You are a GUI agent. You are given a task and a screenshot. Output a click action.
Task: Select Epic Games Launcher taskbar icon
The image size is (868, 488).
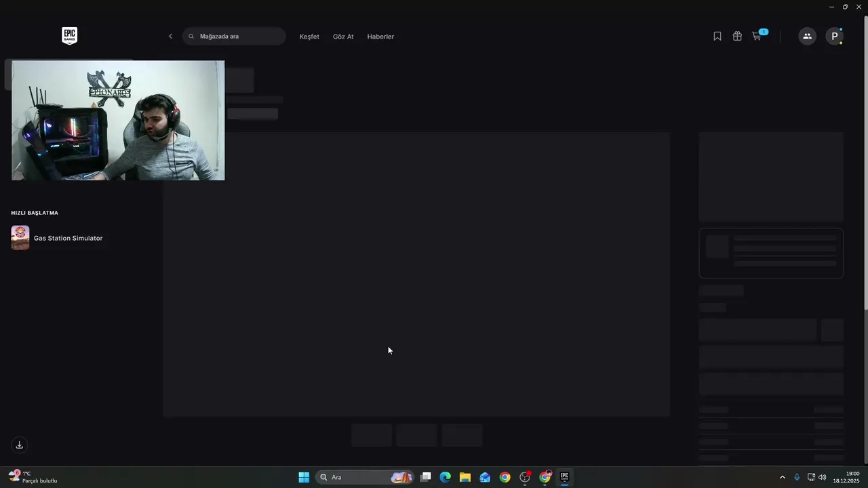coord(564,477)
